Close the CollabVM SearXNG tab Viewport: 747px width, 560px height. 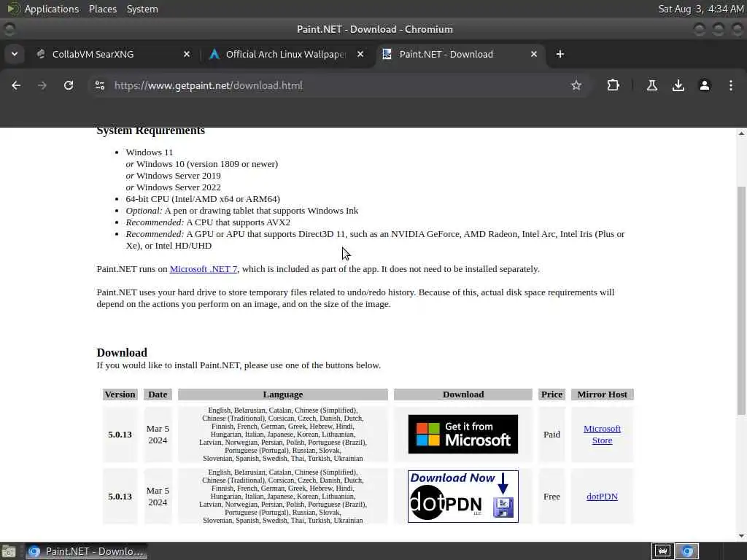(187, 54)
